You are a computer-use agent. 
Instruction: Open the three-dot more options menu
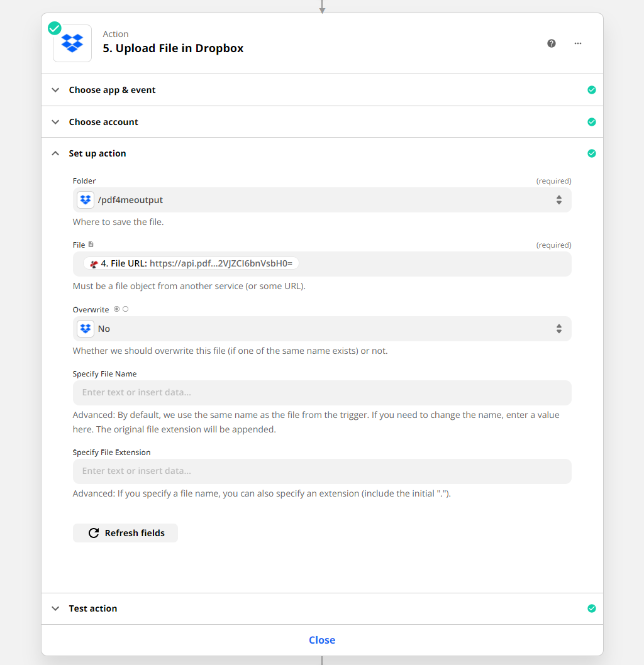tap(578, 43)
